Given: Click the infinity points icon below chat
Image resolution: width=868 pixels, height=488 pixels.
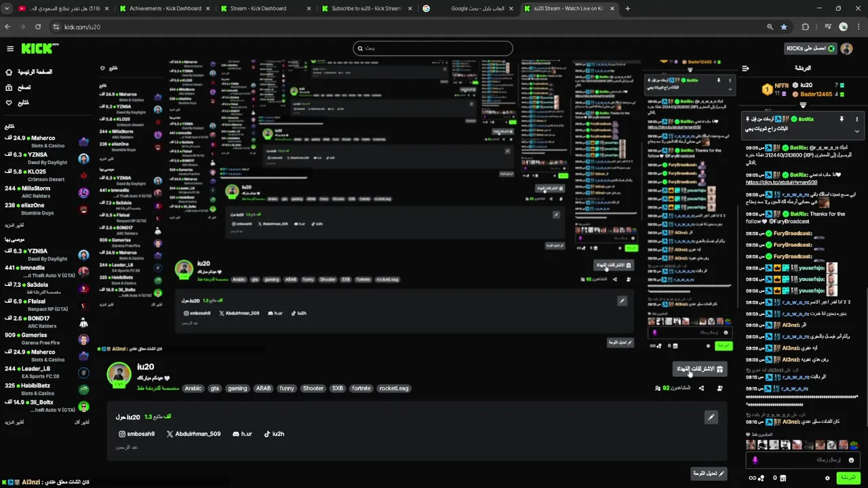Looking at the screenshot, I should [756, 478].
